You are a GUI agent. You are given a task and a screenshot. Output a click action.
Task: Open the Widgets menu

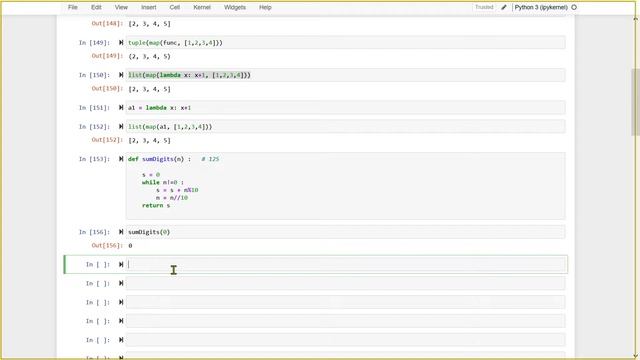235,7
